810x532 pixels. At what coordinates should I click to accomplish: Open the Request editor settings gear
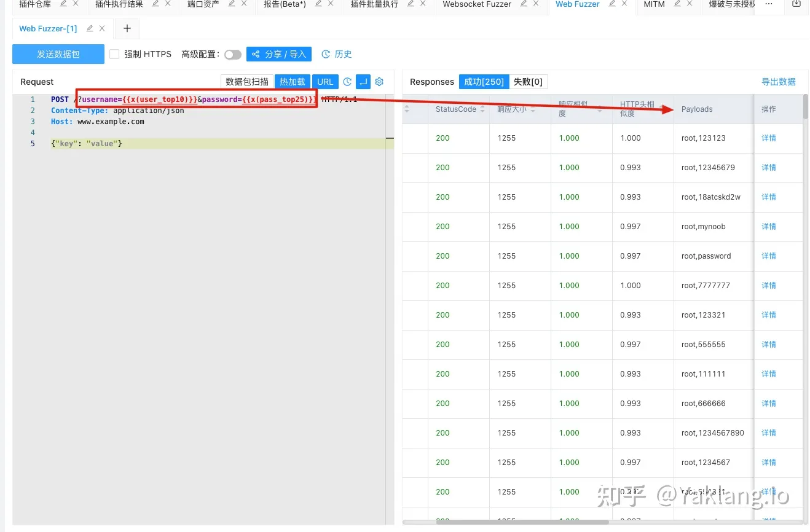(379, 82)
